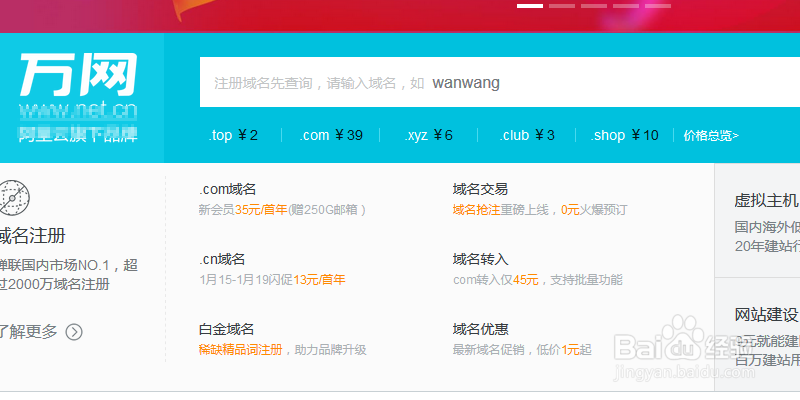
Task: Click the 虚拟主机 heading
Action: (766, 201)
